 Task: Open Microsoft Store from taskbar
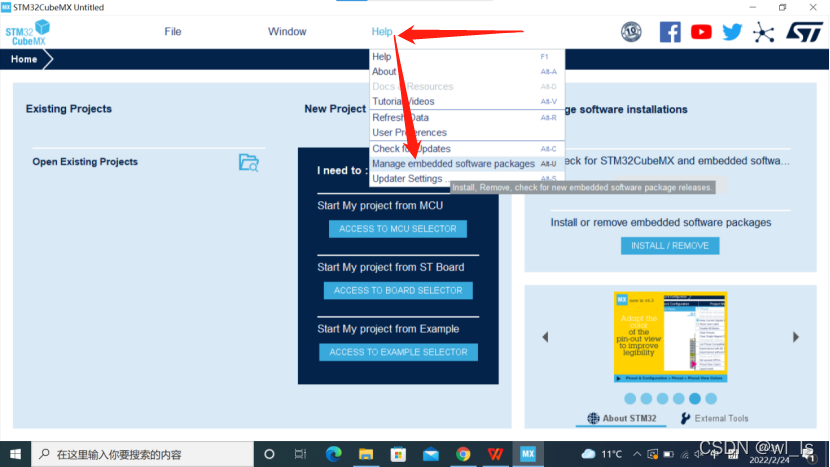coord(398,454)
